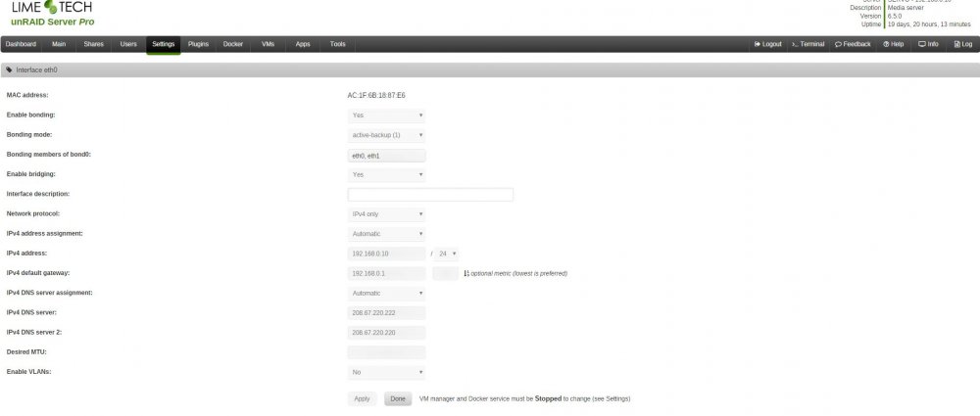Image resolution: width=980 pixels, height=416 pixels.
Task: Click the bonding members of bond0 field
Action: click(386, 155)
